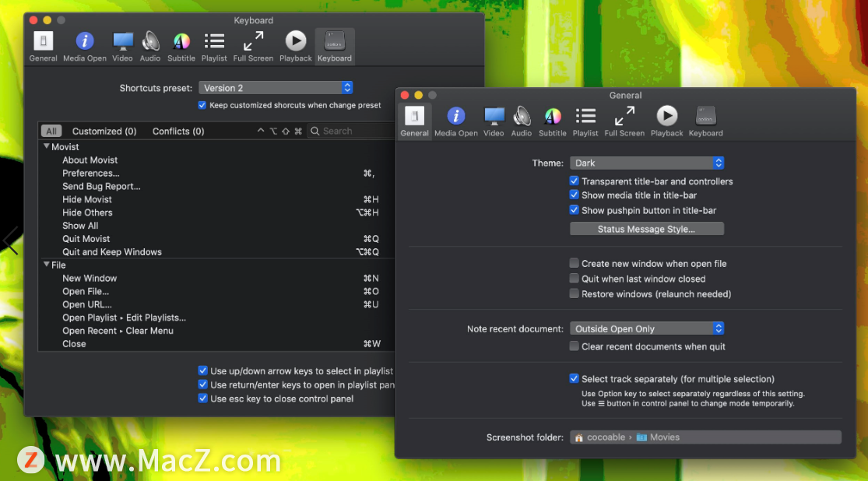Select Hide Movist shortcut row
The image size is (868, 481).
click(217, 199)
